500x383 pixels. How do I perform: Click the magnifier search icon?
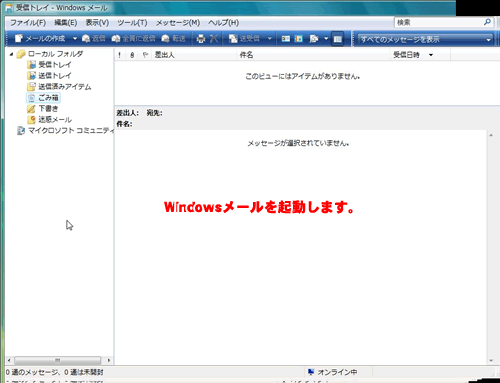pos(487,22)
